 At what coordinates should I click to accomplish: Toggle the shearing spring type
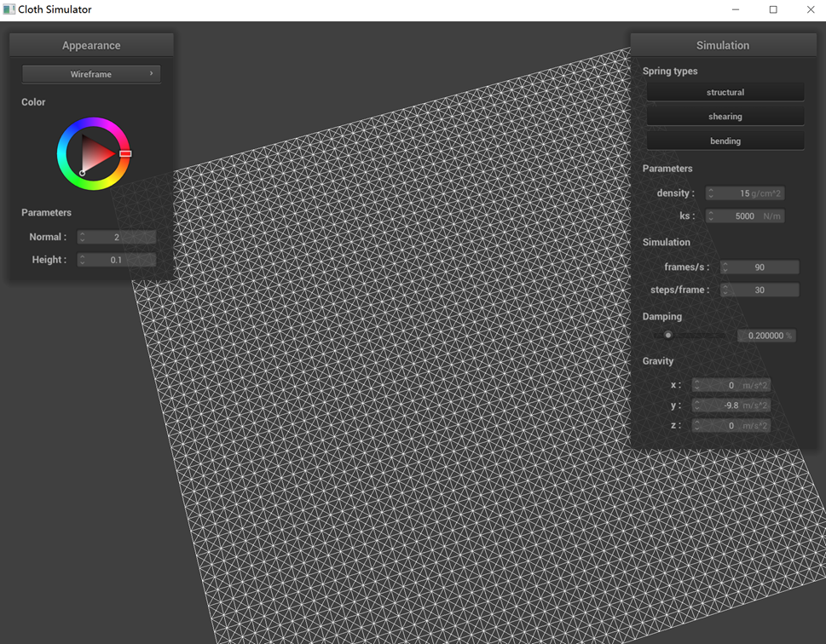(725, 117)
